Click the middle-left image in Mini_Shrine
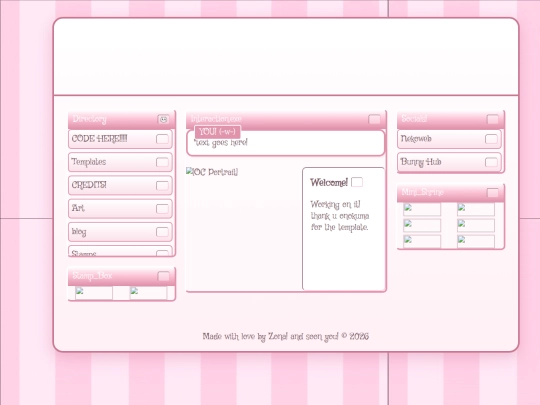The height and width of the screenshot is (405, 540). click(422, 225)
